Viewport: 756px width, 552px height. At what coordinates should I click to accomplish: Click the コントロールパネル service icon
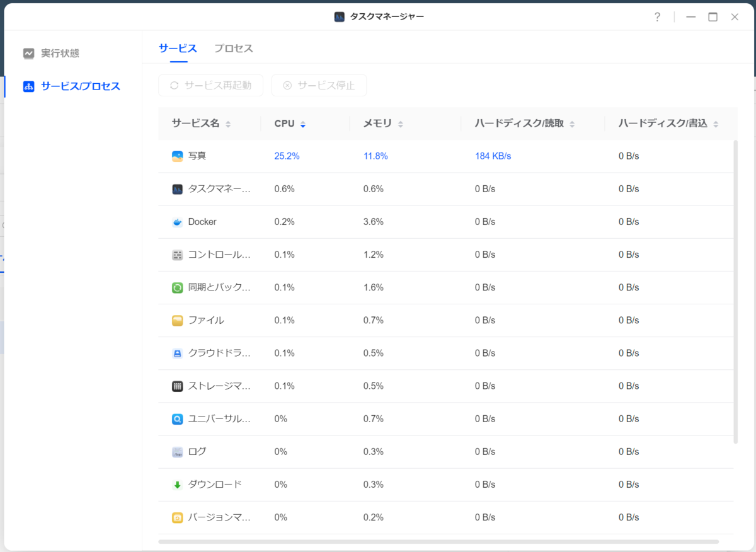177,255
